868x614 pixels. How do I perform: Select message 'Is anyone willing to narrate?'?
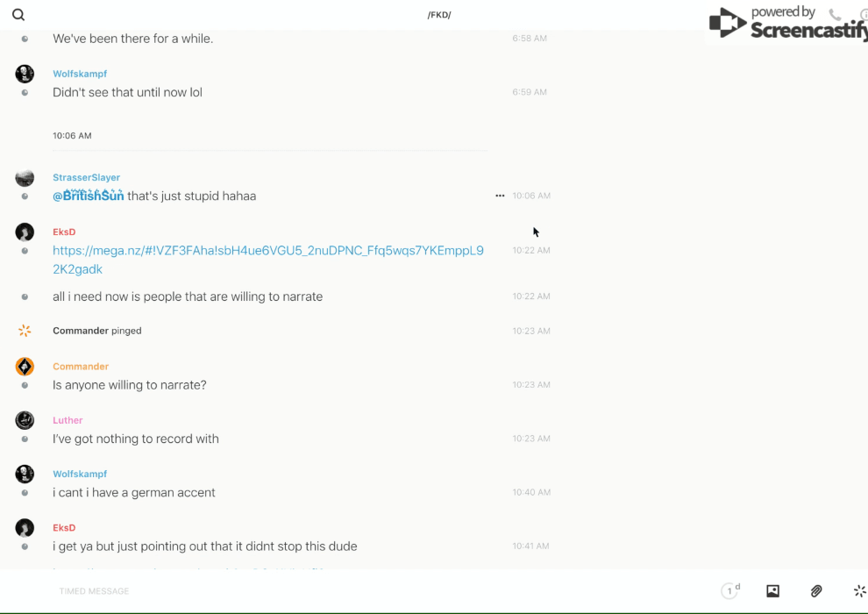(x=130, y=385)
